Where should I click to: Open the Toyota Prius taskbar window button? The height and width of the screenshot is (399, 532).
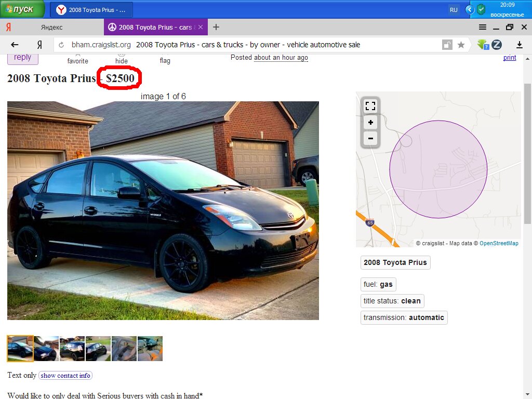[91, 10]
